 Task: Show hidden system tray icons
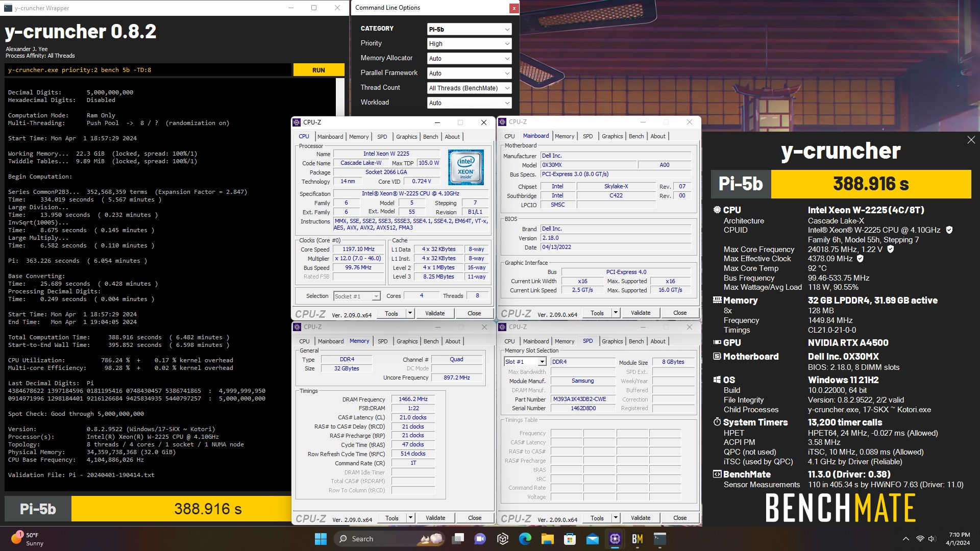906,539
